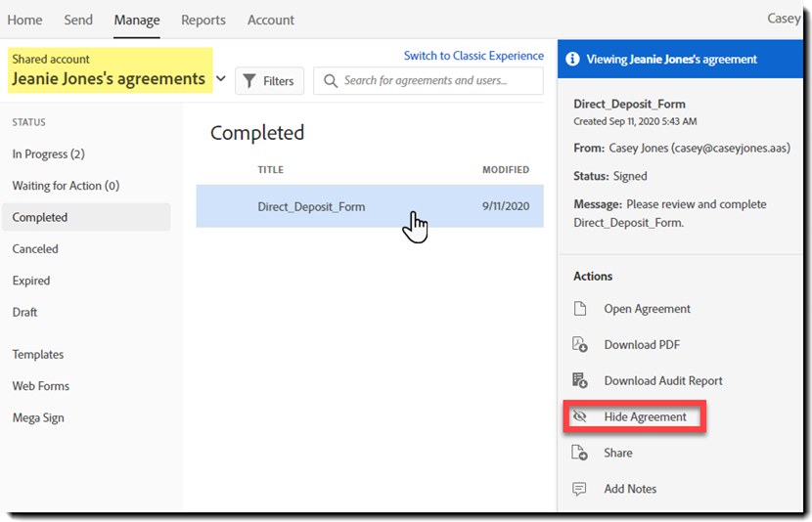This screenshot has width=812, height=522.
Task: Sort the list by Modified column header
Action: click(506, 170)
